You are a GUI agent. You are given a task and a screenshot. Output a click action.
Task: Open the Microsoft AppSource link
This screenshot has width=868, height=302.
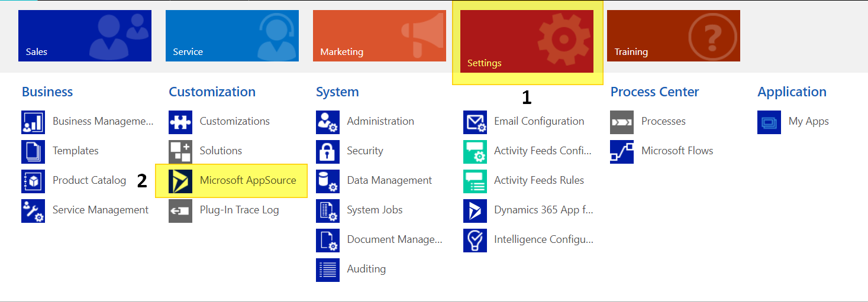(248, 180)
